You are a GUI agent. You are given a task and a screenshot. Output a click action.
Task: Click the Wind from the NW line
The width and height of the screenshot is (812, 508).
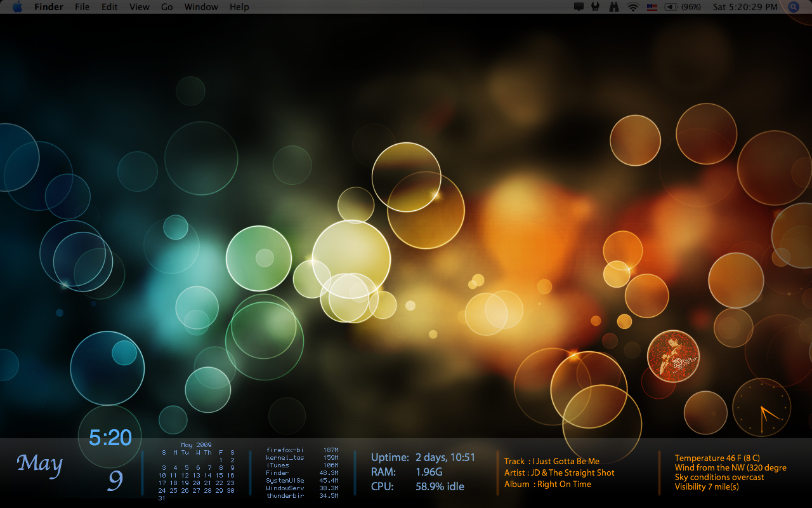pos(731,467)
